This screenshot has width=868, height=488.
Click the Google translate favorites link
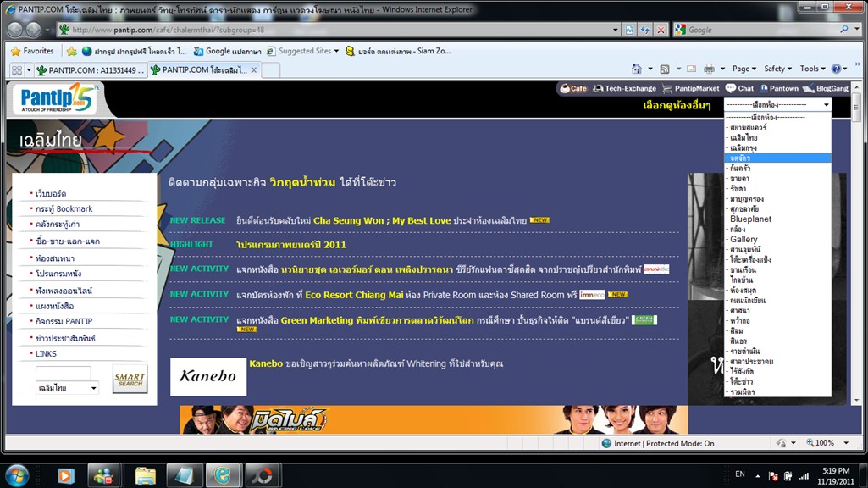click(228, 51)
